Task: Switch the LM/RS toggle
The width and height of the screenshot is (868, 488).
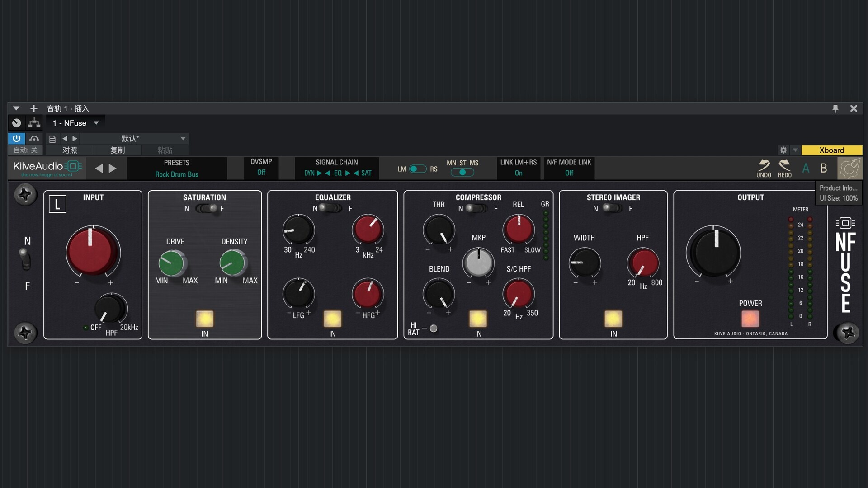Action: pos(417,169)
